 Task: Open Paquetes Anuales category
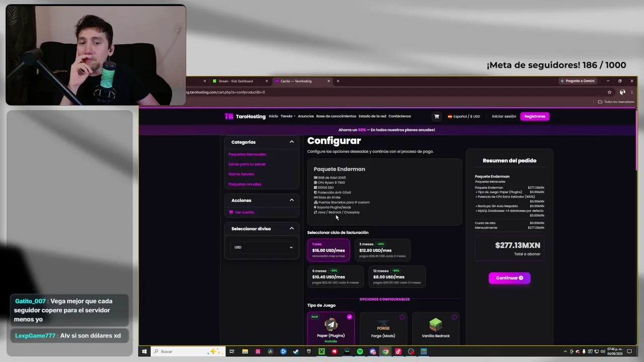[245, 184]
